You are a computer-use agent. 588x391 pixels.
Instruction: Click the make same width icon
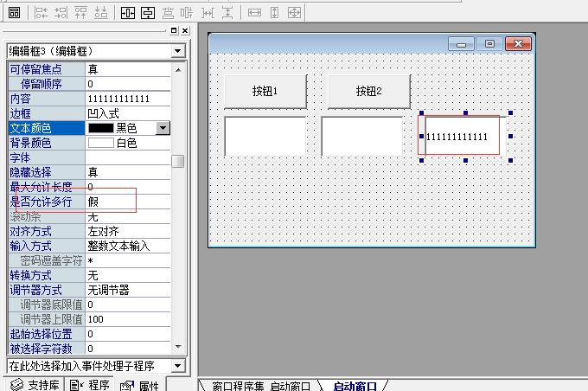254,13
